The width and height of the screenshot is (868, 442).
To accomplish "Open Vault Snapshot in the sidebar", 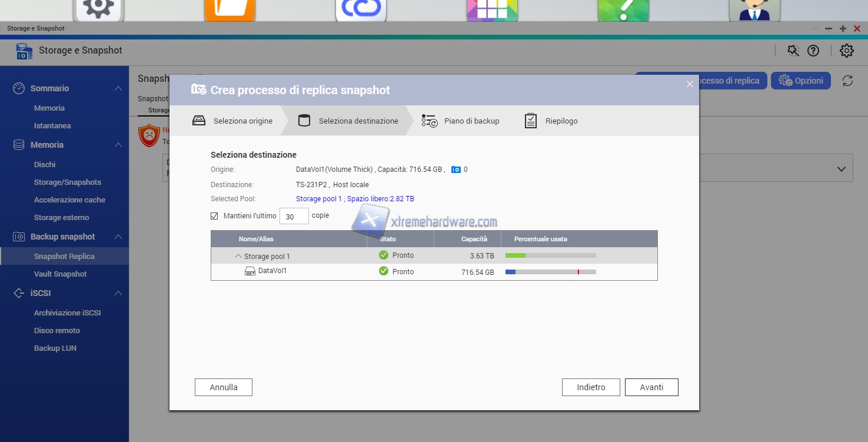I will (60, 274).
